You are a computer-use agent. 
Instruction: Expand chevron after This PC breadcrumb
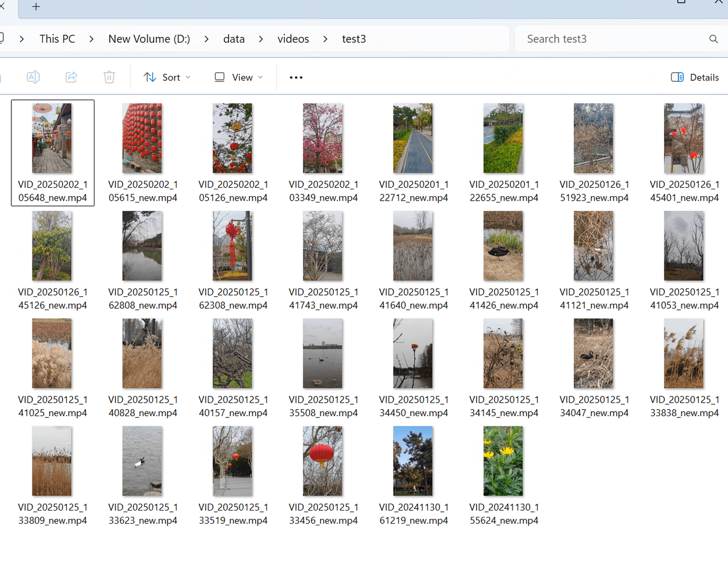[92, 39]
